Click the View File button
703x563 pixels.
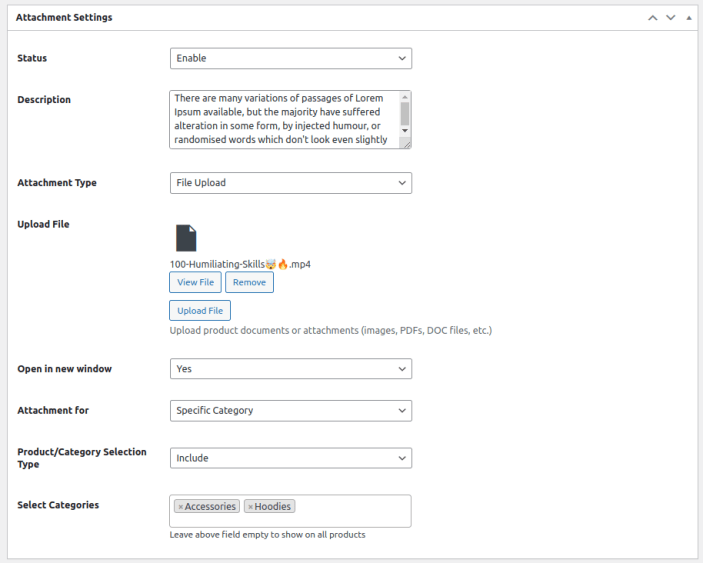pyautogui.click(x=195, y=282)
